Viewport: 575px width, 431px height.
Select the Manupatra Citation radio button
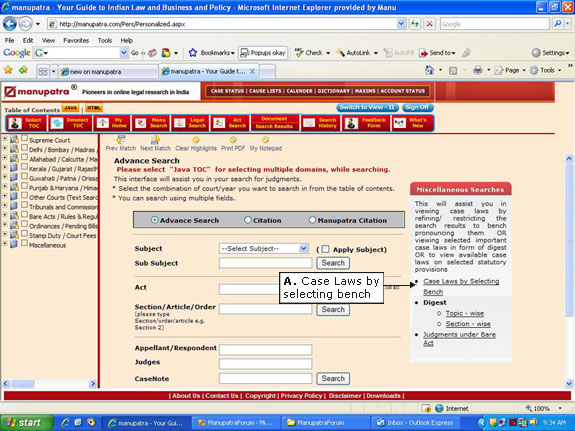pos(312,220)
